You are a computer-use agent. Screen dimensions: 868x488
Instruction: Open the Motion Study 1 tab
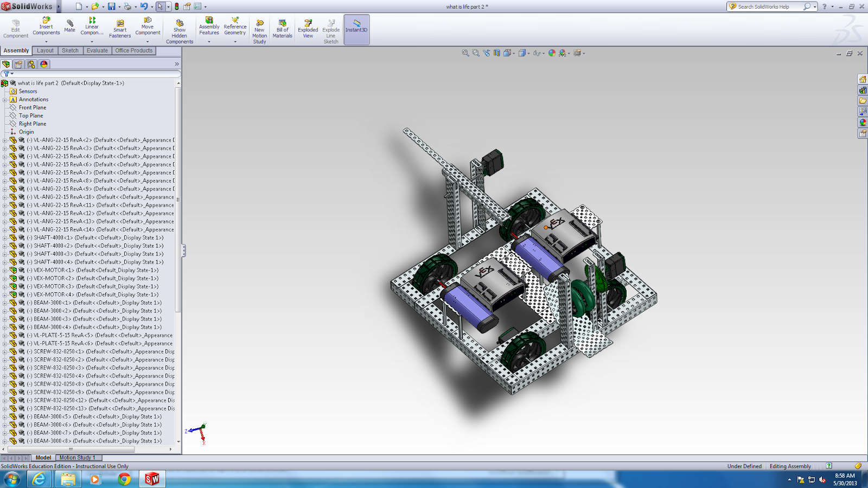(x=78, y=457)
